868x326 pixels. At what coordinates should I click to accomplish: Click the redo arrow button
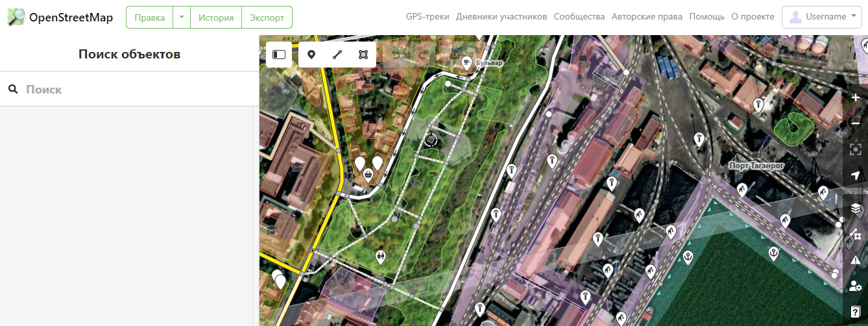[x=422, y=55]
